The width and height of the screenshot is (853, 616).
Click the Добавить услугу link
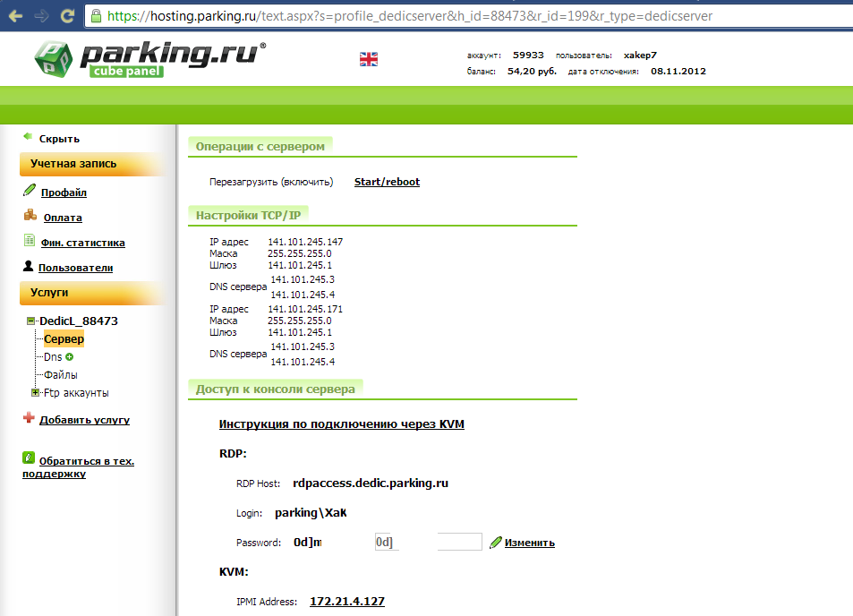pos(84,420)
